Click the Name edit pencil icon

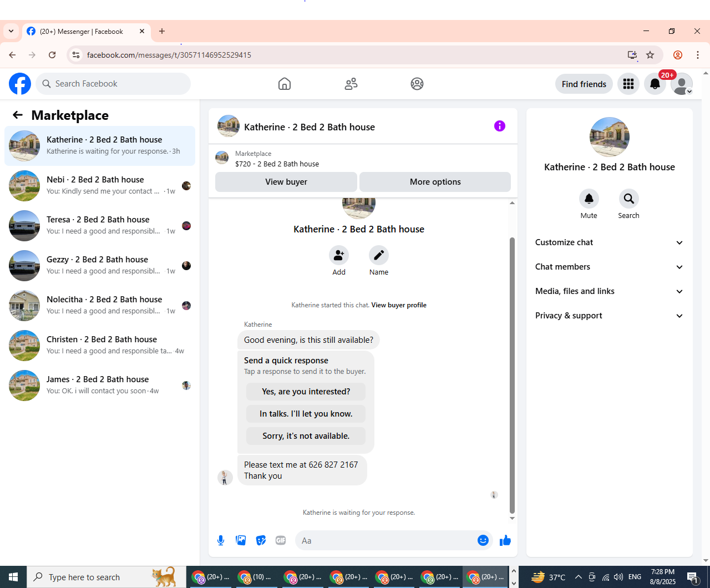[379, 255]
